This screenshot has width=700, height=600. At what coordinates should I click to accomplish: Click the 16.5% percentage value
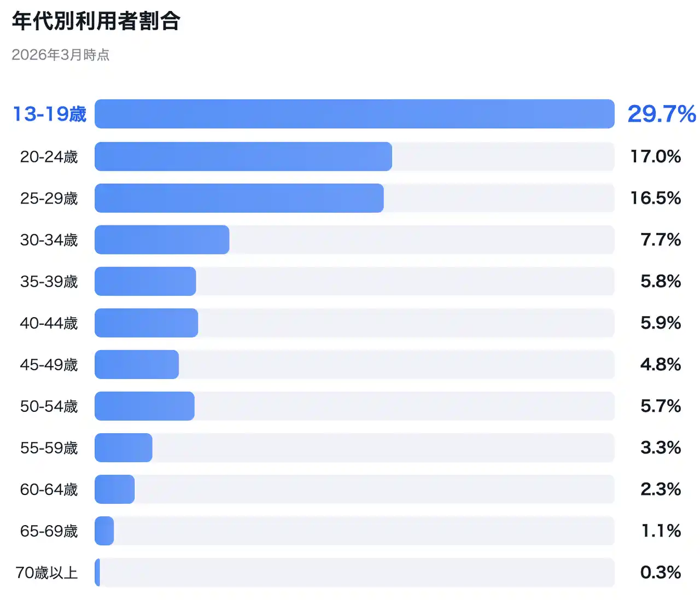click(655, 198)
